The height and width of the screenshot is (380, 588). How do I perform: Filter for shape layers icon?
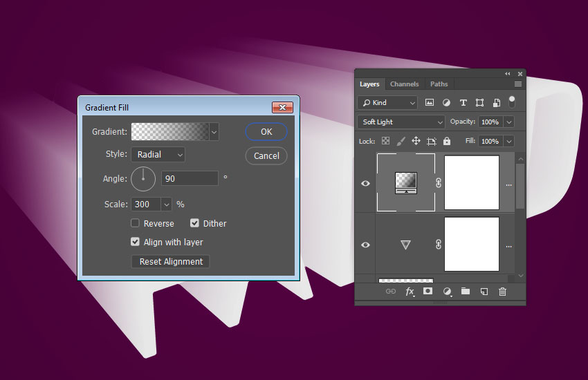(479, 102)
